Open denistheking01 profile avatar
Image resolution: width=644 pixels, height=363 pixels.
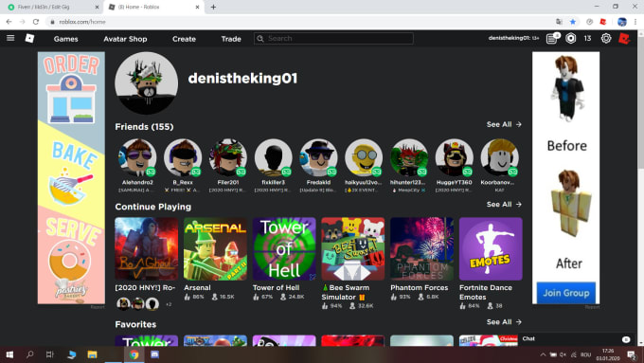[146, 83]
